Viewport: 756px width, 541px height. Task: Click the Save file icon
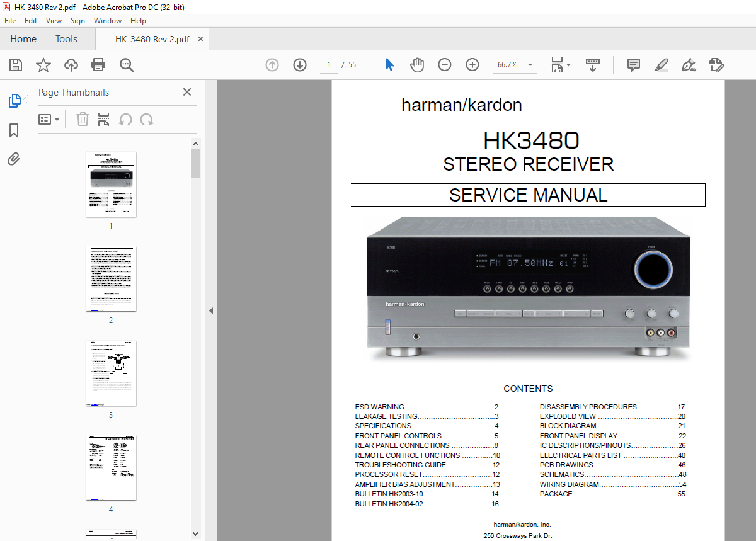point(16,65)
